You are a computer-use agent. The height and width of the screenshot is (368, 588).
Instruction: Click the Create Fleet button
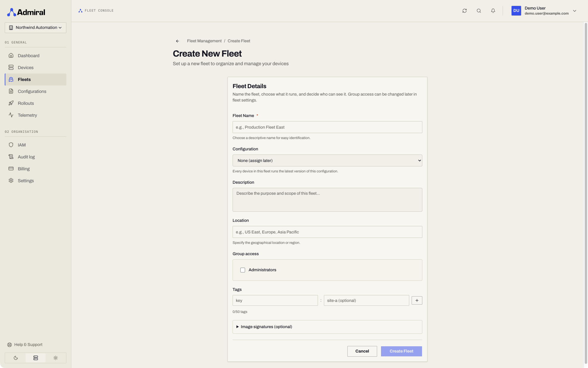click(401, 351)
